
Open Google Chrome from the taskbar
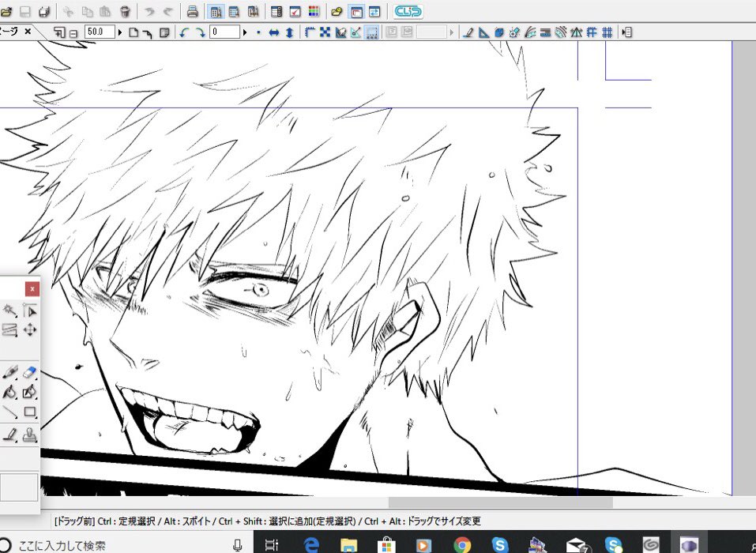tap(462, 545)
